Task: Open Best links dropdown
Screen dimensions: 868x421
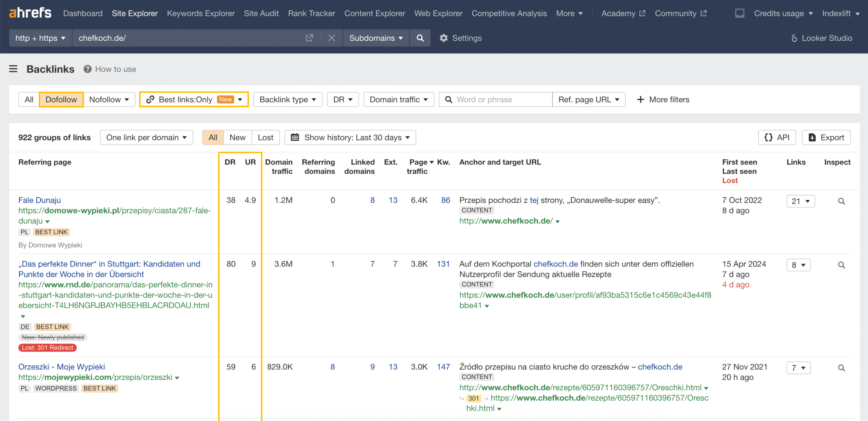Action: 194,100
